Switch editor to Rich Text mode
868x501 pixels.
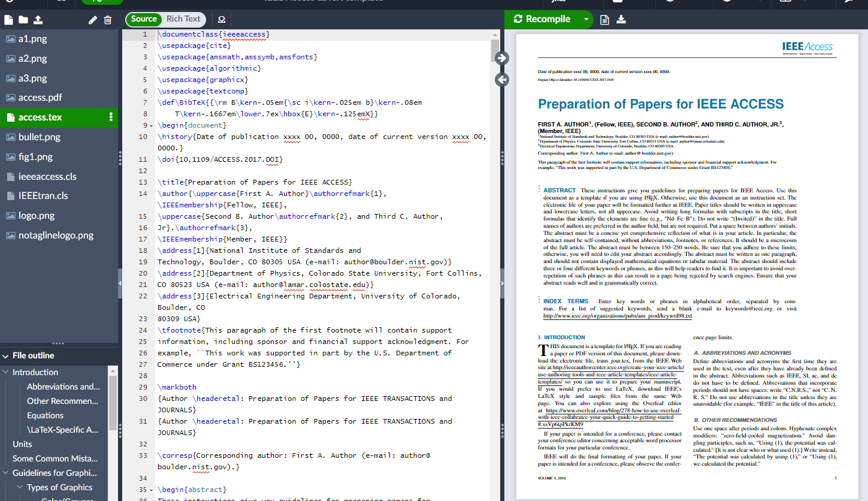[x=183, y=19]
